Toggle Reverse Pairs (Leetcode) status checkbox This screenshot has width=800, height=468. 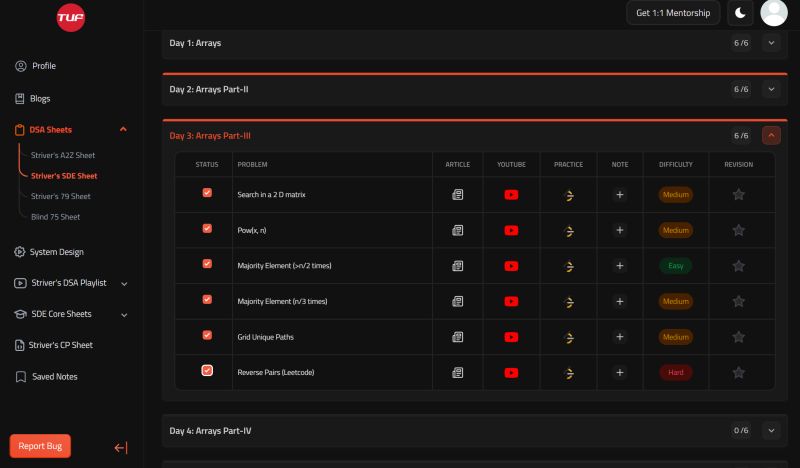[x=207, y=371]
